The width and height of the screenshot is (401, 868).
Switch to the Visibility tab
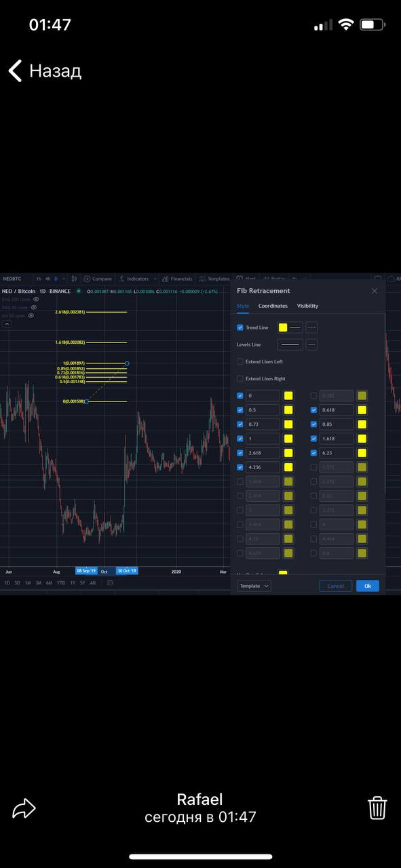[x=307, y=306]
